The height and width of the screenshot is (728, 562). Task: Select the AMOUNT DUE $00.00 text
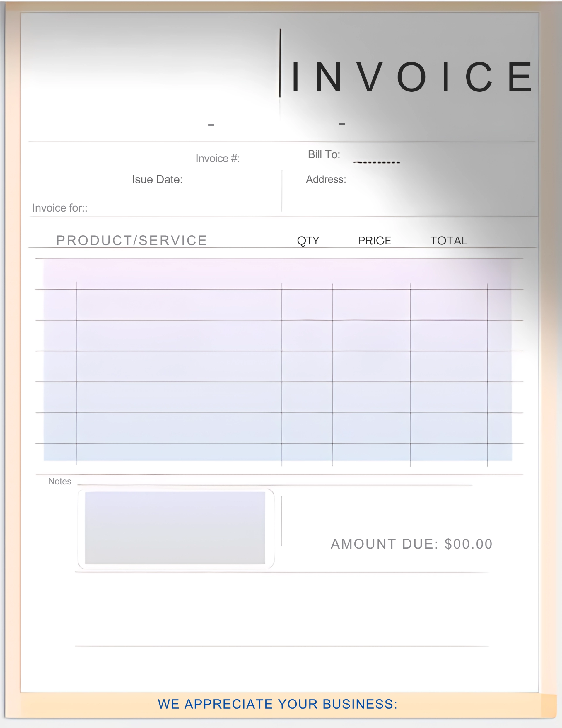(x=411, y=544)
